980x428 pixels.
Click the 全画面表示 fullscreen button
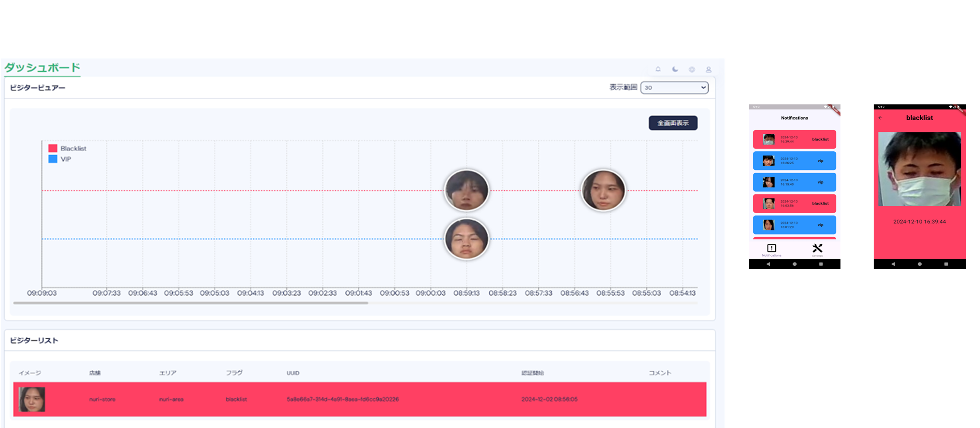pyautogui.click(x=673, y=123)
